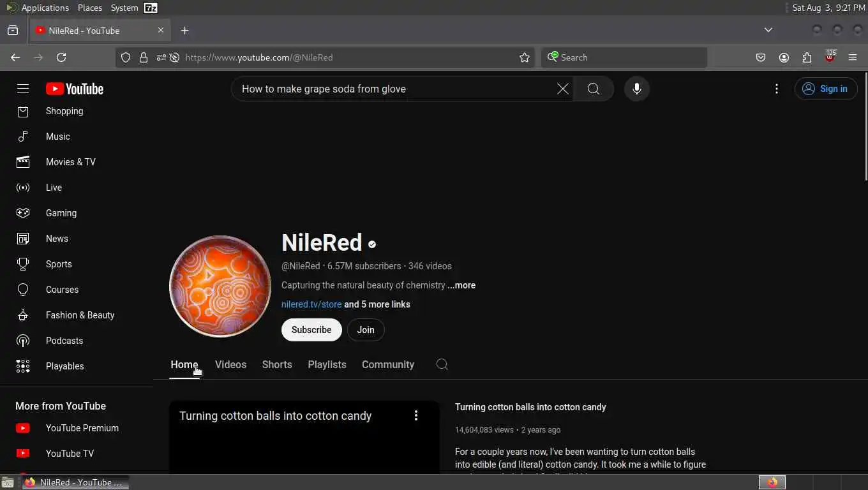Click the NileRed taskbar window button
The width and height of the screenshot is (868, 490).
click(76, 482)
